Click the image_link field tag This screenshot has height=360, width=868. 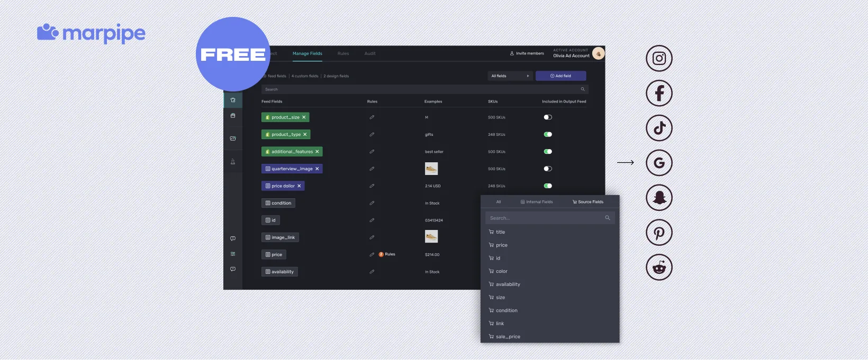(280, 237)
